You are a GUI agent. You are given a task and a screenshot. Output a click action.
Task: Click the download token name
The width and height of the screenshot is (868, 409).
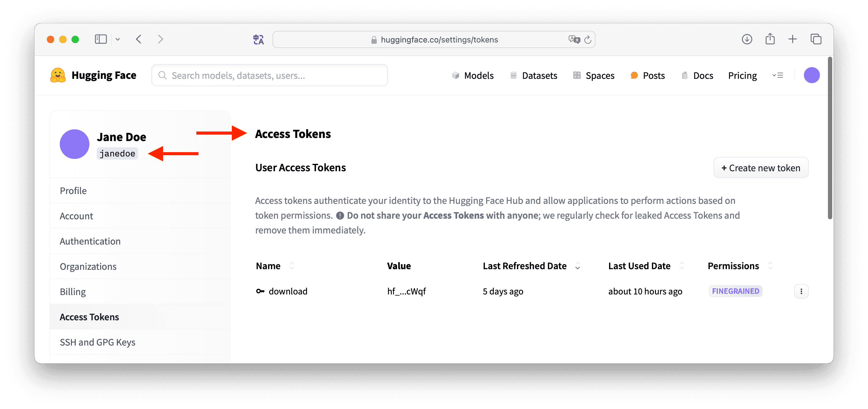tap(288, 291)
